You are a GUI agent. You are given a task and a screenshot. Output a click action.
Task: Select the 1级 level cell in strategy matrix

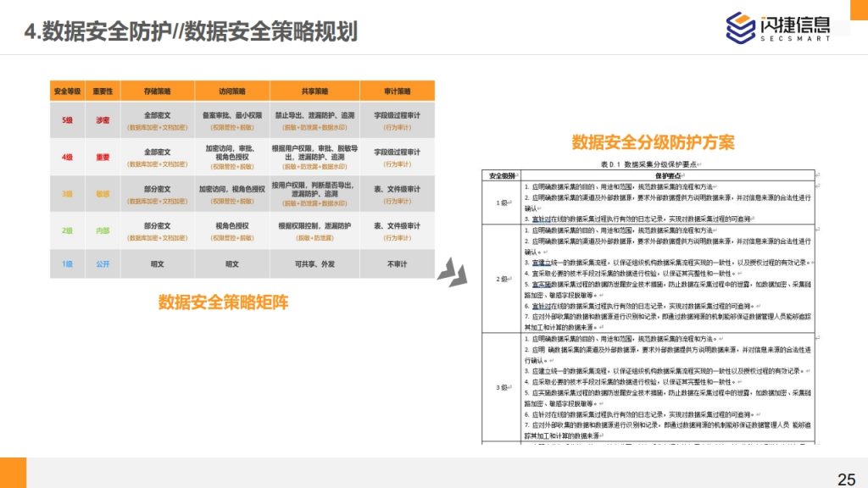pyautogui.click(x=67, y=264)
